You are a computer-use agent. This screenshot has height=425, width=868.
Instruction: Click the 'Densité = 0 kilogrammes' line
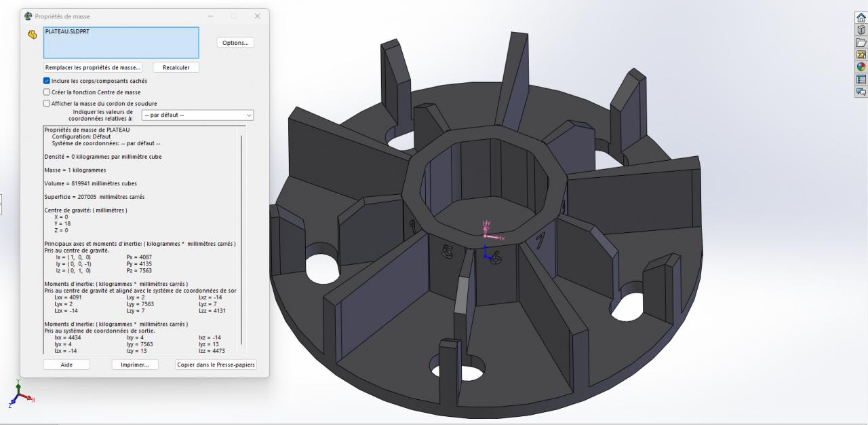(x=102, y=157)
